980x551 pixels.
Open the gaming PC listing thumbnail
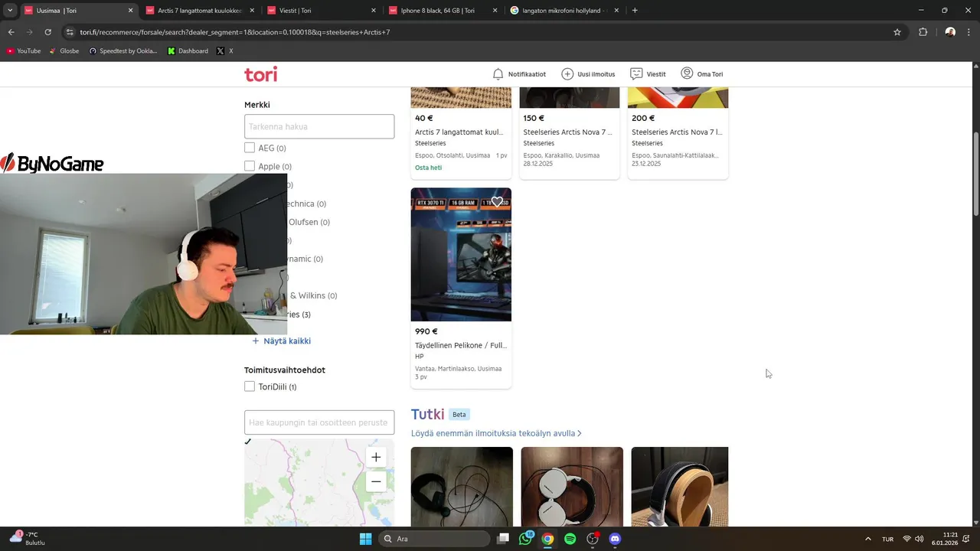tap(461, 254)
